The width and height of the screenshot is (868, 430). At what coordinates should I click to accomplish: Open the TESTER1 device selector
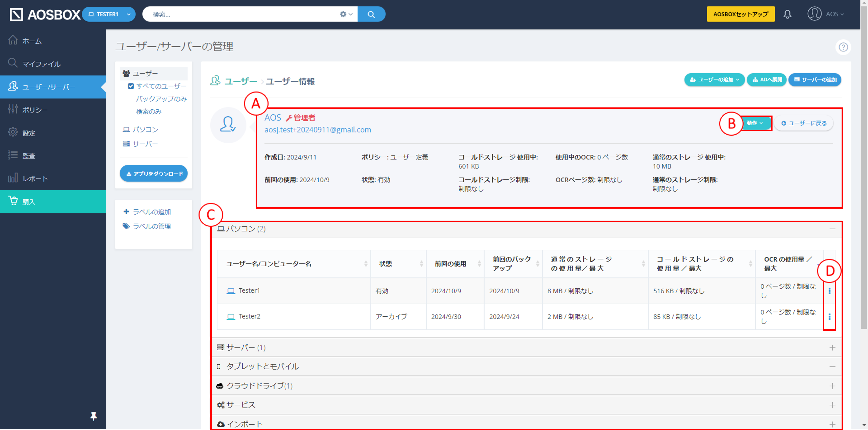click(x=108, y=14)
